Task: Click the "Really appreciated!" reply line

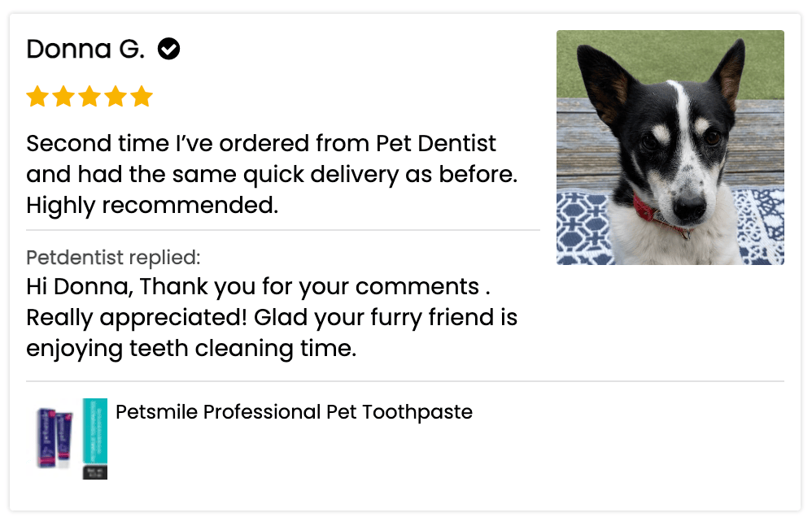Action: pyautogui.click(x=272, y=318)
